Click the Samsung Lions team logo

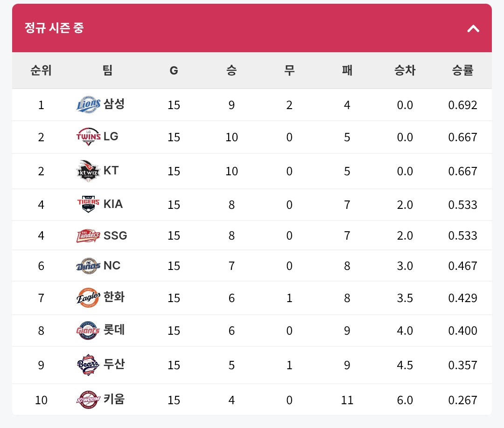88,104
